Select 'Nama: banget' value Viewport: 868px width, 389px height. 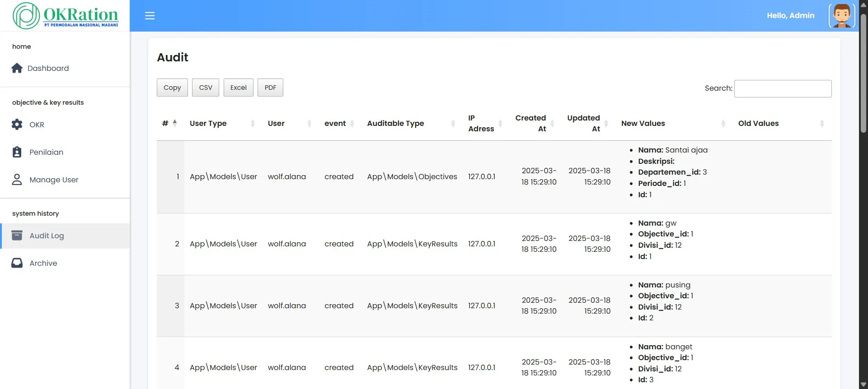tap(665, 347)
